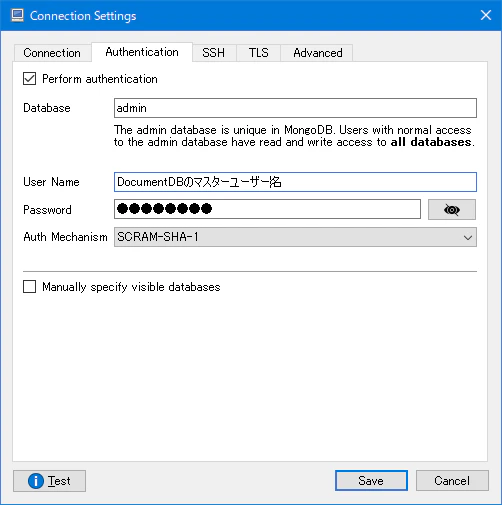Click the Test connection button
The width and height of the screenshot is (502, 505).
tap(49, 481)
